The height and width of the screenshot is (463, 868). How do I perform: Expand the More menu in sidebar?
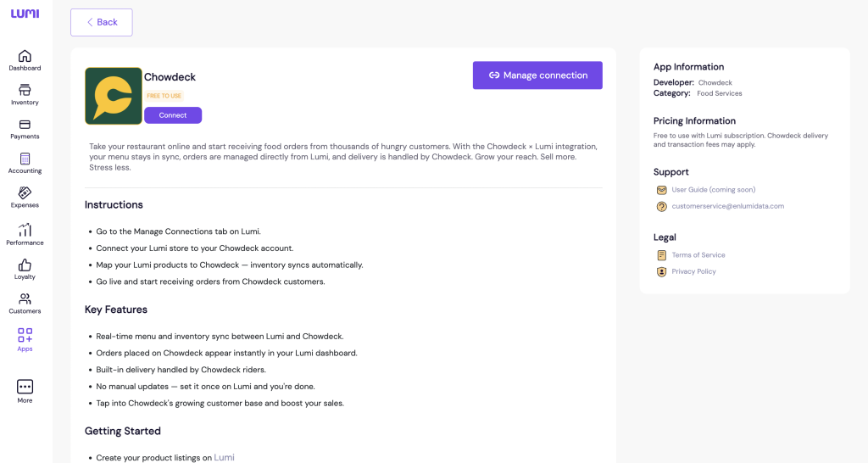click(25, 387)
